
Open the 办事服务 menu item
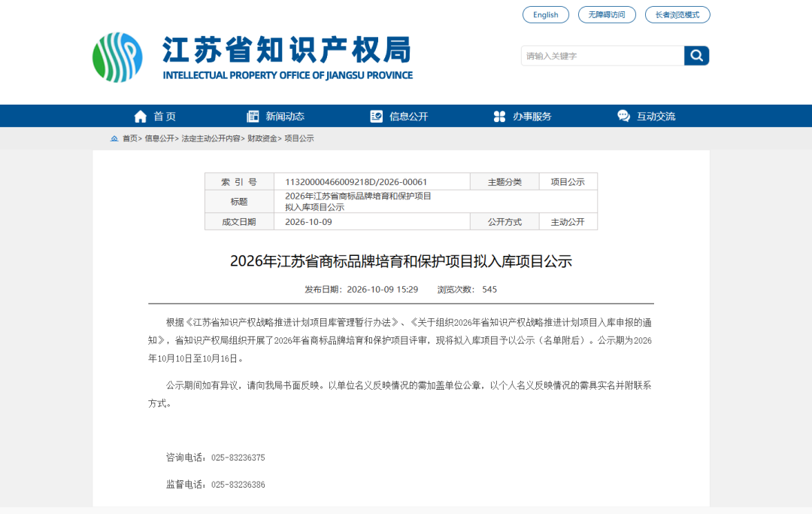point(532,117)
